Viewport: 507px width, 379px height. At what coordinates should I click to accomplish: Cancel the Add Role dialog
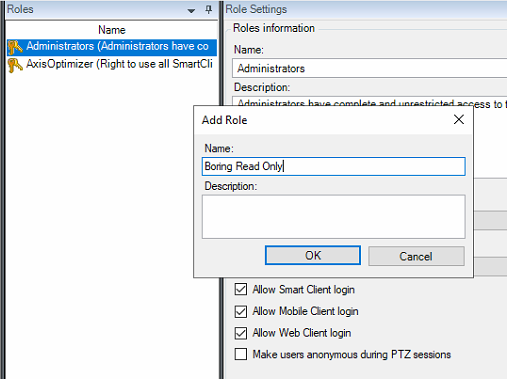tap(416, 256)
